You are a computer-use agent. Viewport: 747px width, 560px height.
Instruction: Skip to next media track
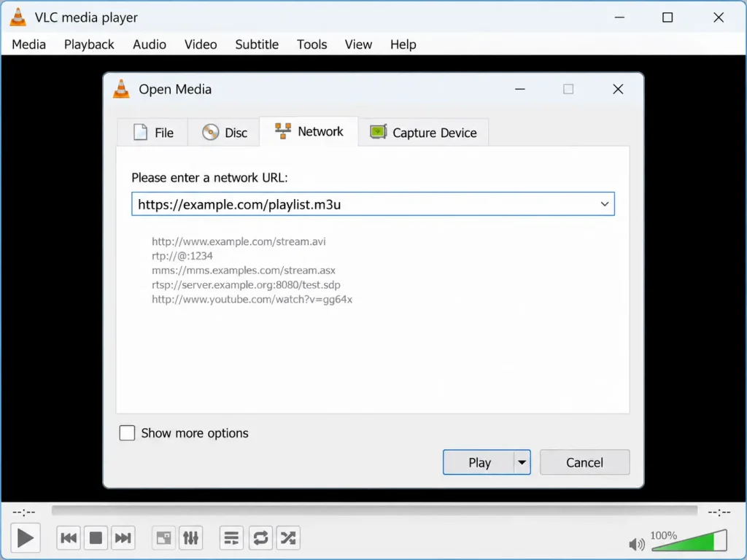click(x=123, y=538)
